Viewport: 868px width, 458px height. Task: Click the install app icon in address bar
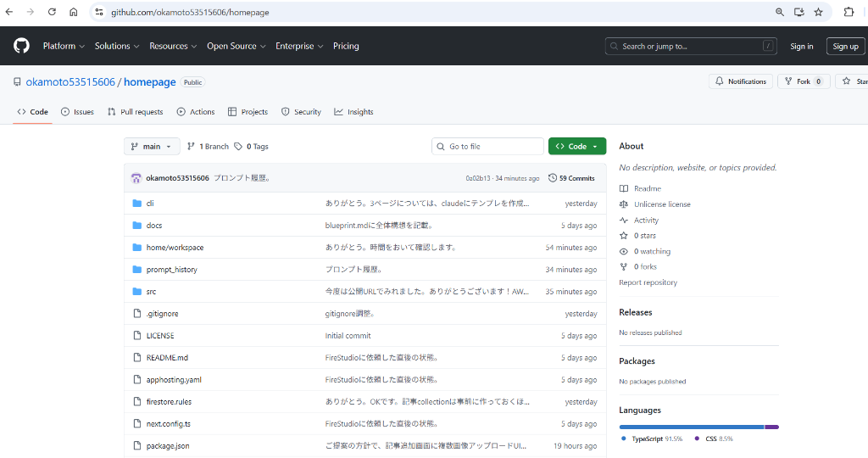click(x=798, y=12)
